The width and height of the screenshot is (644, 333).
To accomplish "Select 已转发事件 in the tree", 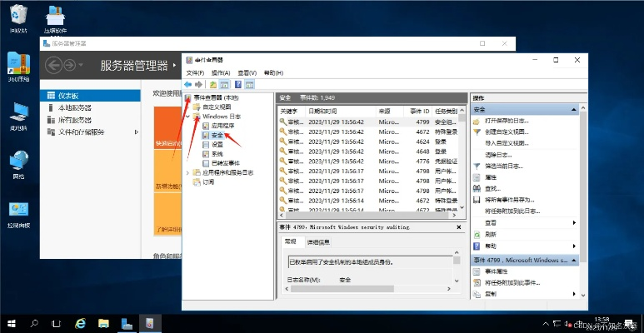I will (x=226, y=163).
